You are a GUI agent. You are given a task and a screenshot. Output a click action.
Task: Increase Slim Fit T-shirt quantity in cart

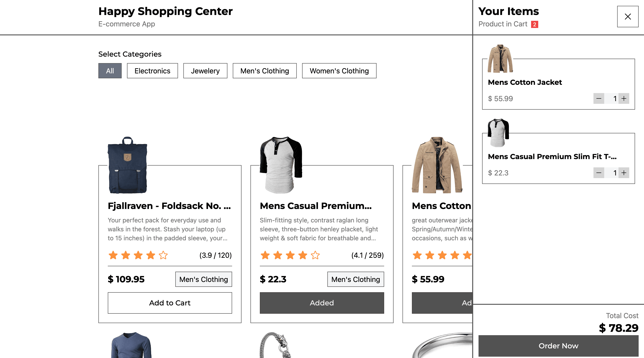pos(624,173)
